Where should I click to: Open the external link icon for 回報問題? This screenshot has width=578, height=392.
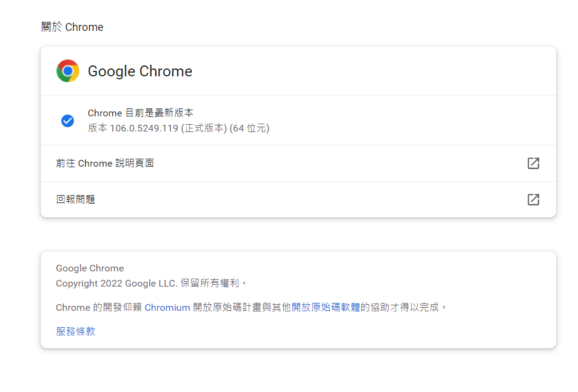click(533, 199)
